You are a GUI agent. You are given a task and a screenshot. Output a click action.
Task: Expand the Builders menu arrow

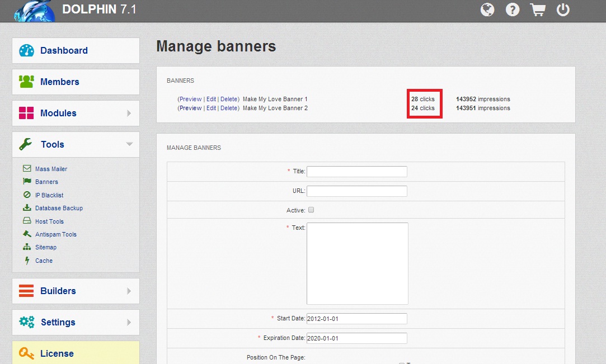[x=129, y=291]
